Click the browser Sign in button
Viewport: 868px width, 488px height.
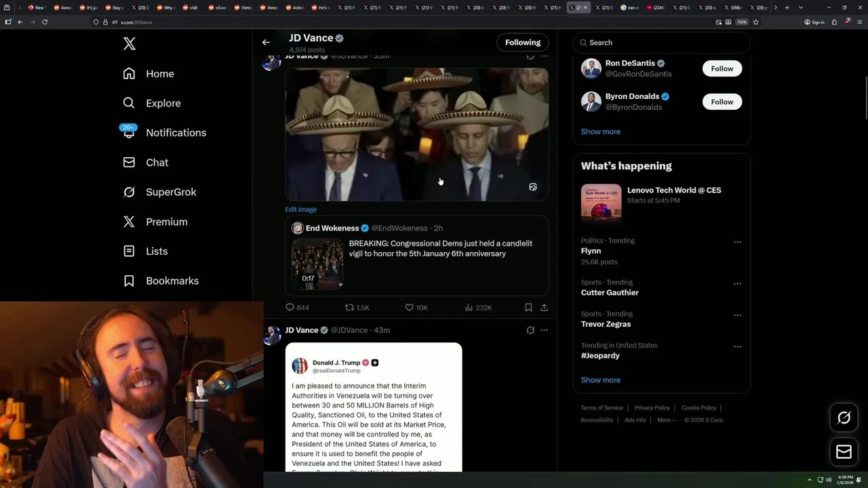click(814, 22)
